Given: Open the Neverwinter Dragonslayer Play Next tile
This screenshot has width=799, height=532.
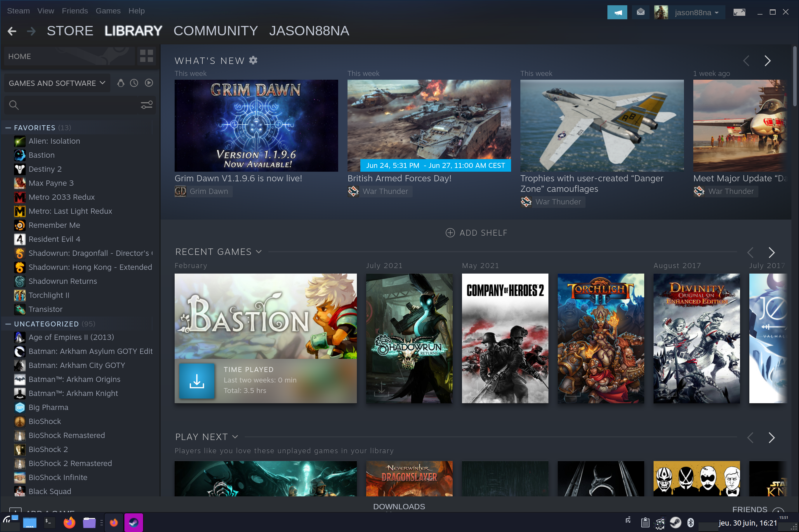Looking at the screenshot, I should tap(409, 478).
